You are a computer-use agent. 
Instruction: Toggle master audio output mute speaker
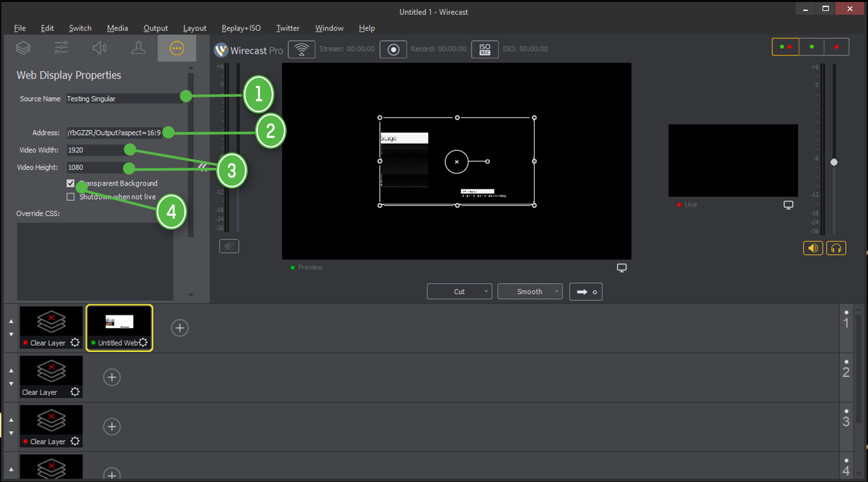[813, 248]
